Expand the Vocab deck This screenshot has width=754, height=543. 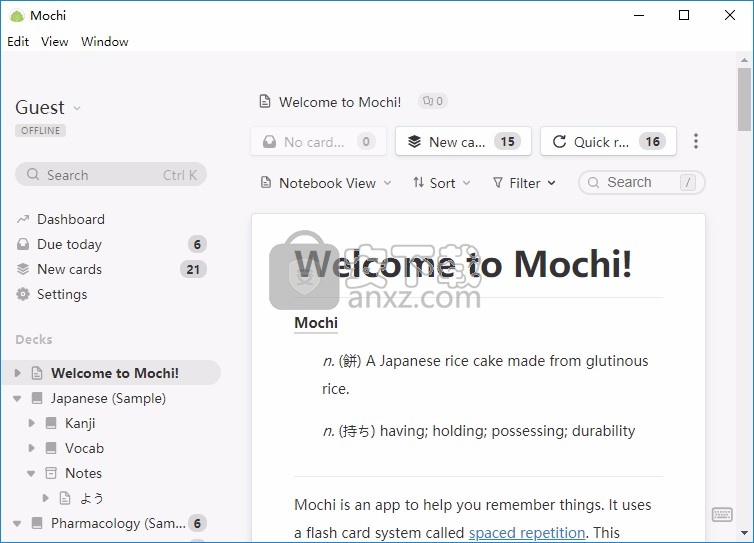[x=32, y=448]
